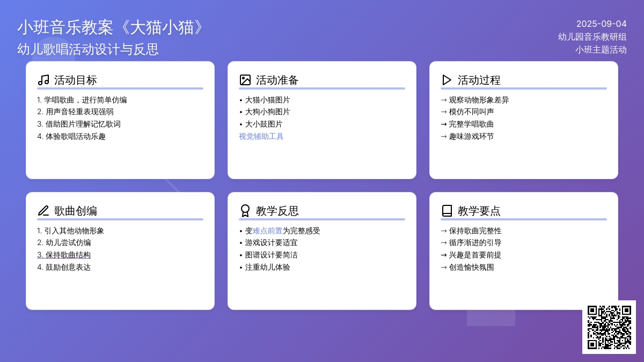Image resolution: width=644 pixels, height=362 pixels.
Task: Click the step 趣味游戏环节
Action: 467,136
